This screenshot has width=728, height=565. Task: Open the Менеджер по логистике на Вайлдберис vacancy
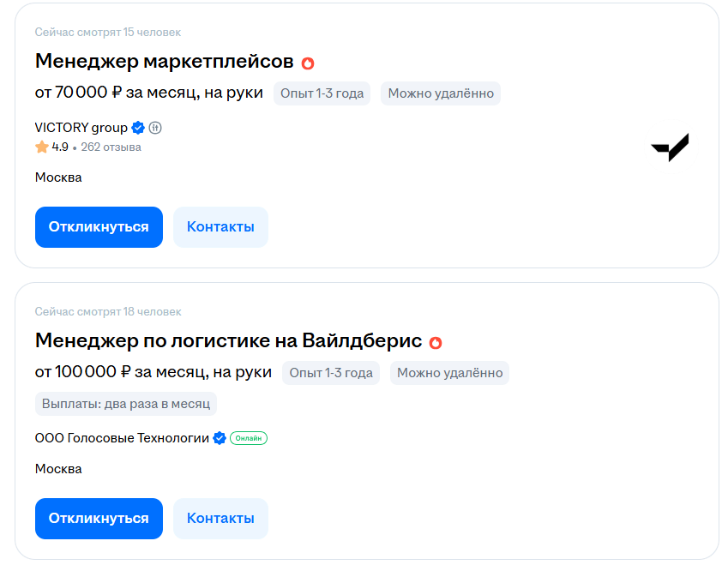point(228,341)
